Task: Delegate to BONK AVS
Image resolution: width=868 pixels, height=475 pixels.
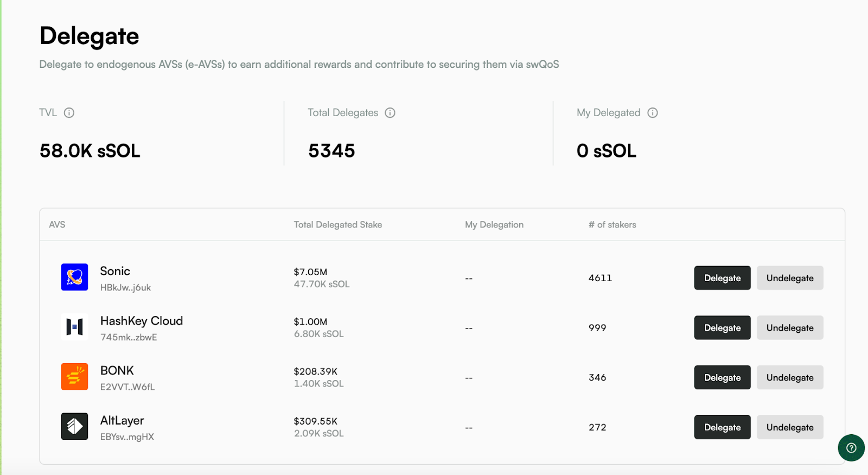Action: click(722, 377)
